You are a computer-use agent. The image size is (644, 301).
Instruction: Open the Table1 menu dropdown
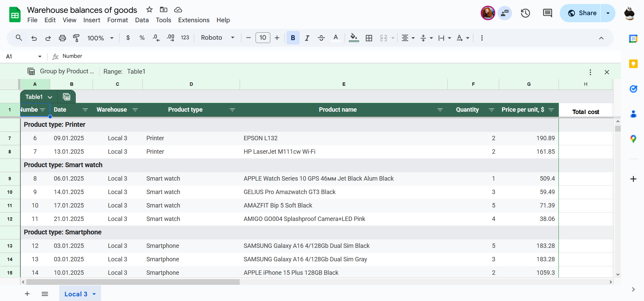pyautogui.click(x=50, y=97)
